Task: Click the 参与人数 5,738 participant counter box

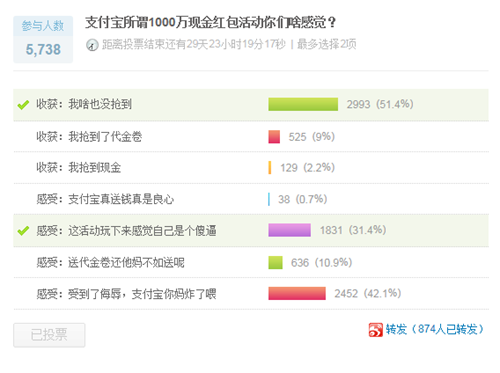Action: (43, 39)
